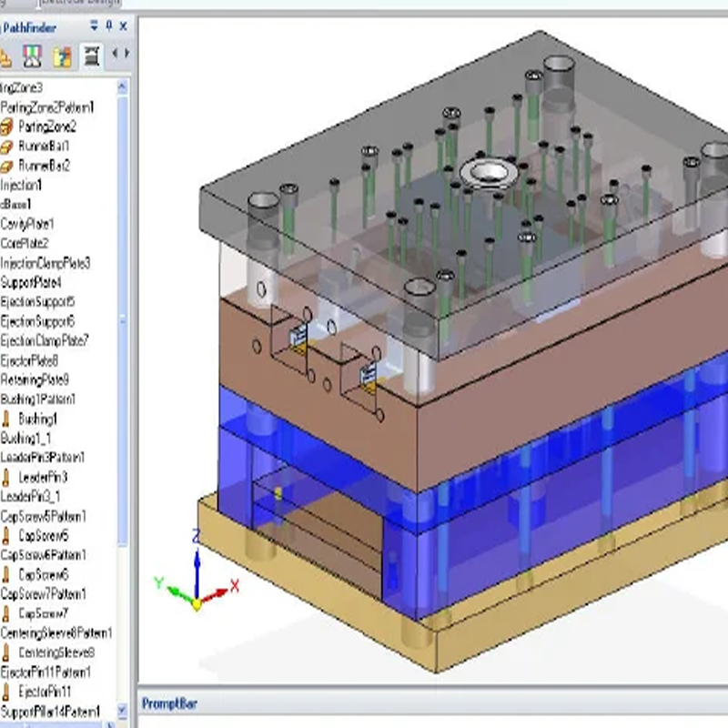Select the locating ring on mold top
The width and height of the screenshot is (728, 728).
point(489,174)
